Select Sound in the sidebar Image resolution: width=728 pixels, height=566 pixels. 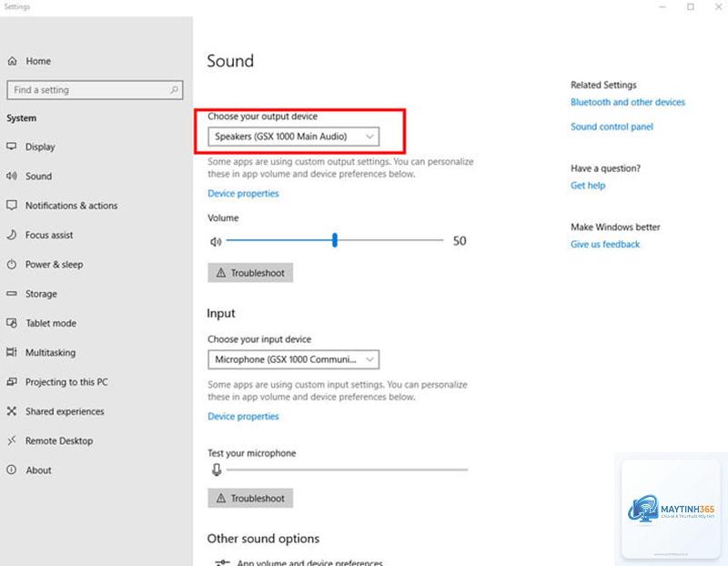point(38,176)
